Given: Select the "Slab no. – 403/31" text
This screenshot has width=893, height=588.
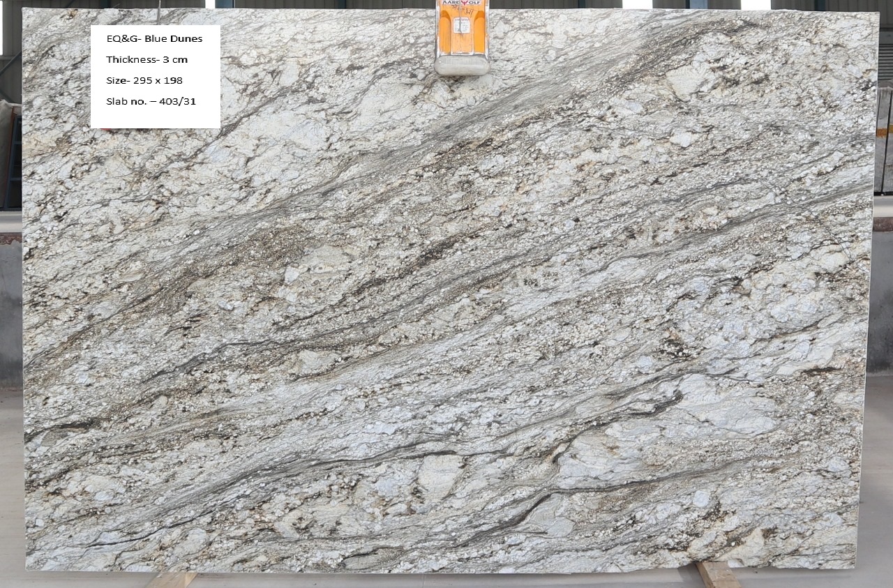Looking at the screenshot, I should pos(151,101).
